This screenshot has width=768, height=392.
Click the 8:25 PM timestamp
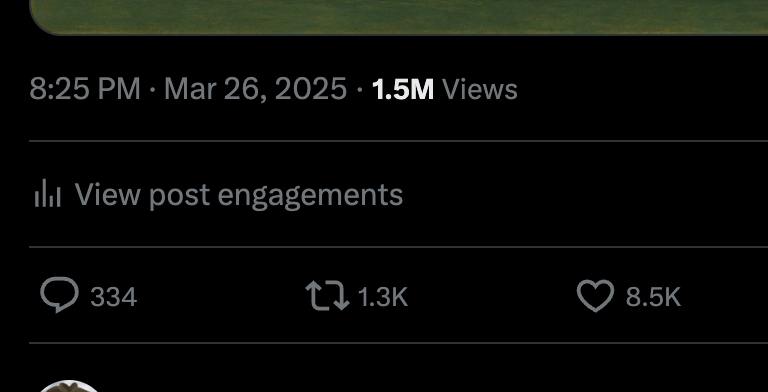[85, 89]
